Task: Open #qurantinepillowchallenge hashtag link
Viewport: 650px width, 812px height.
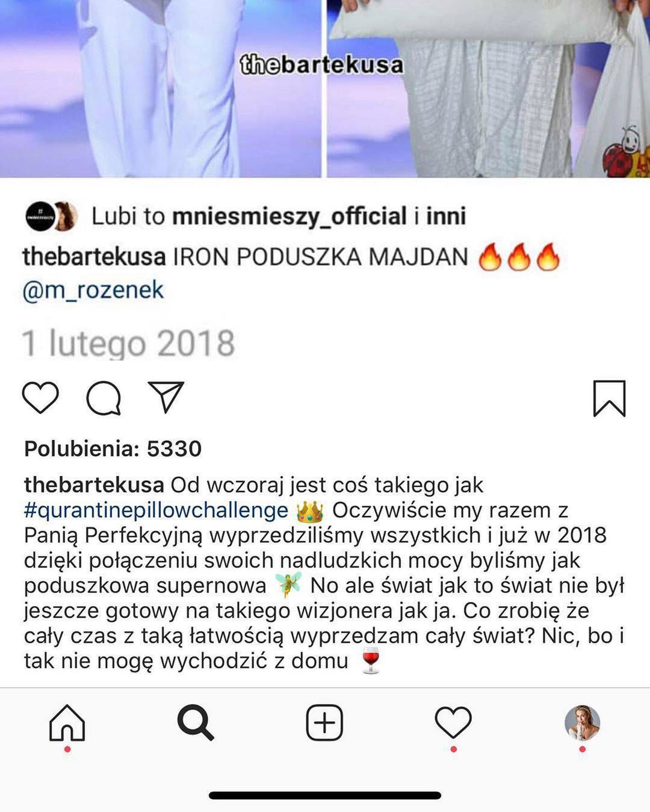Action: point(156,510)
